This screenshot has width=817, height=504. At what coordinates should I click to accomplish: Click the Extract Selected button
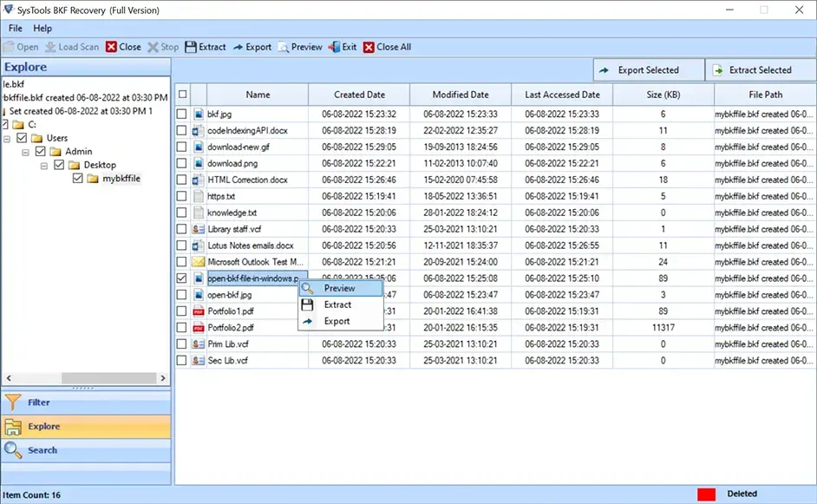(x=761, y=70)
